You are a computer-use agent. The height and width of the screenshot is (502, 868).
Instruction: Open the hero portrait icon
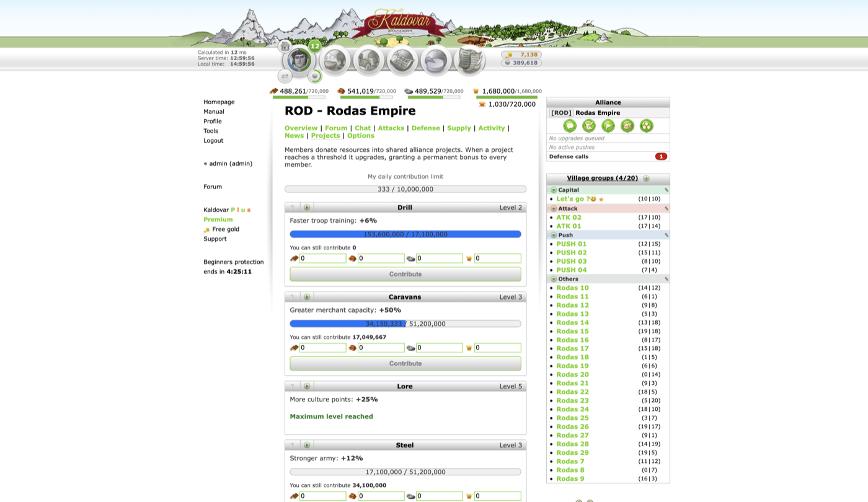pyautogui.click(x=299, y=60)
